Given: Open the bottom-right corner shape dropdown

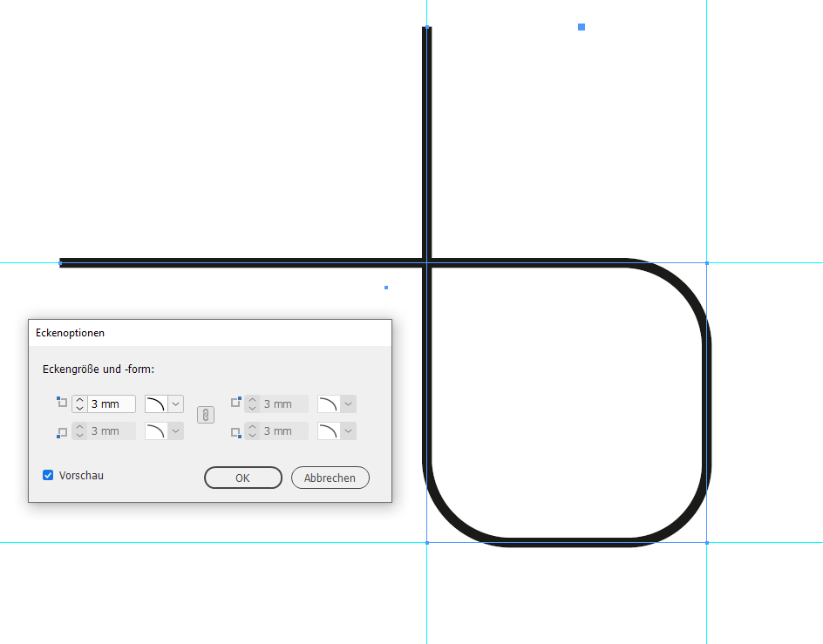Looking at the screenshot, I should 349,430.
